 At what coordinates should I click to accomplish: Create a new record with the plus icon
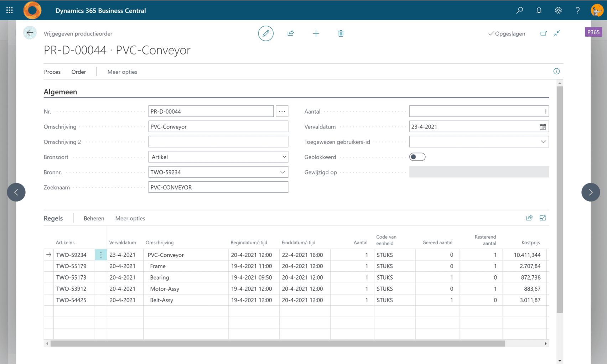click(x=316, y=33)
